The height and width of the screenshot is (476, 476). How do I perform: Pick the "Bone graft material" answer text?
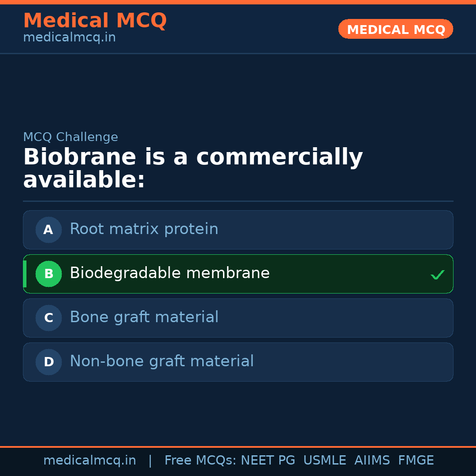(x=144, y=317)
